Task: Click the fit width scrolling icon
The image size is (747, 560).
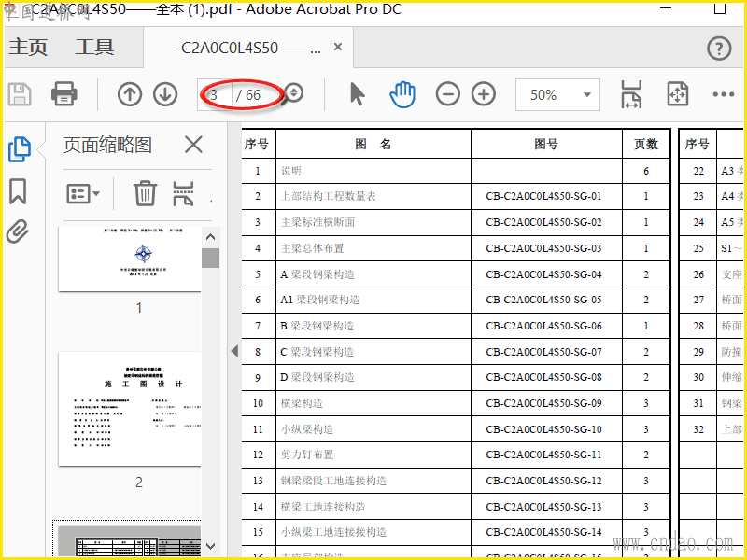Action: (x=631, y=94)
